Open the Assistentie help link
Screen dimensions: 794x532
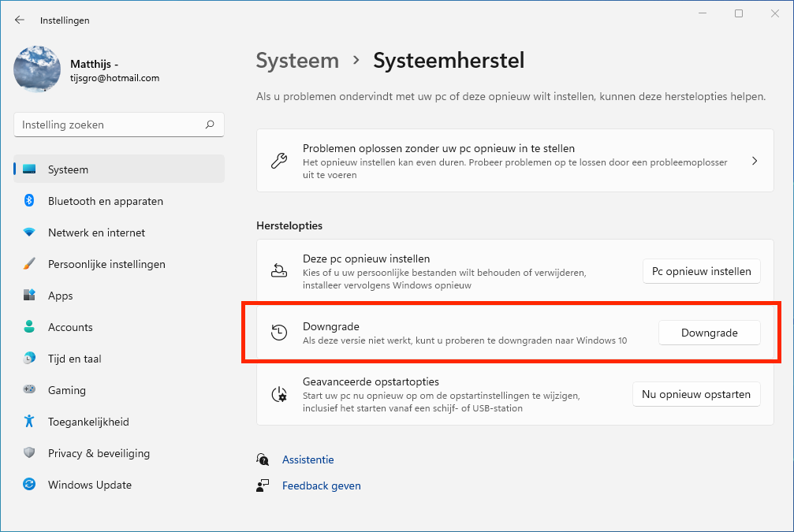coord(308,459)
